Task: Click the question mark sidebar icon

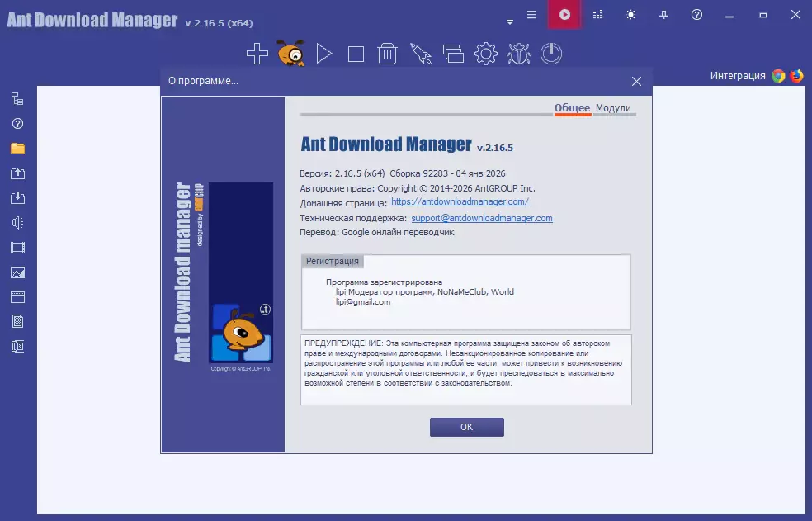Action: click(17, 123)
